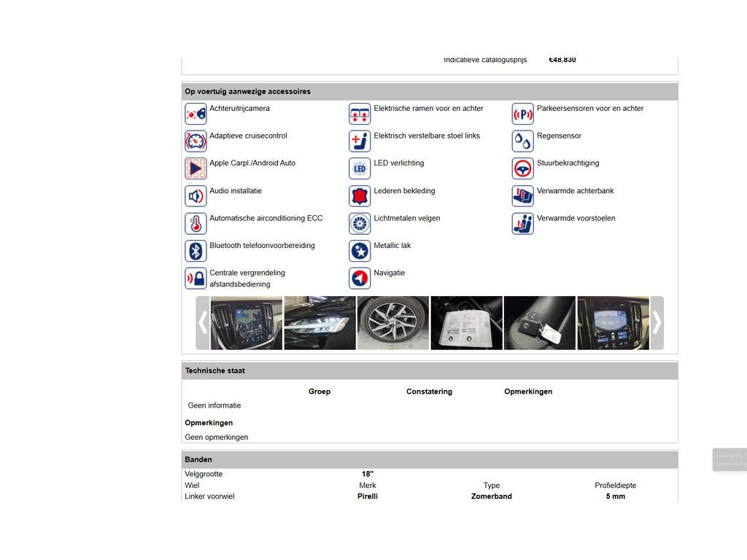Open the alloy wheel photo thumbnail
The width and height of the screenshot is (747, 560).
click(393, 322)
